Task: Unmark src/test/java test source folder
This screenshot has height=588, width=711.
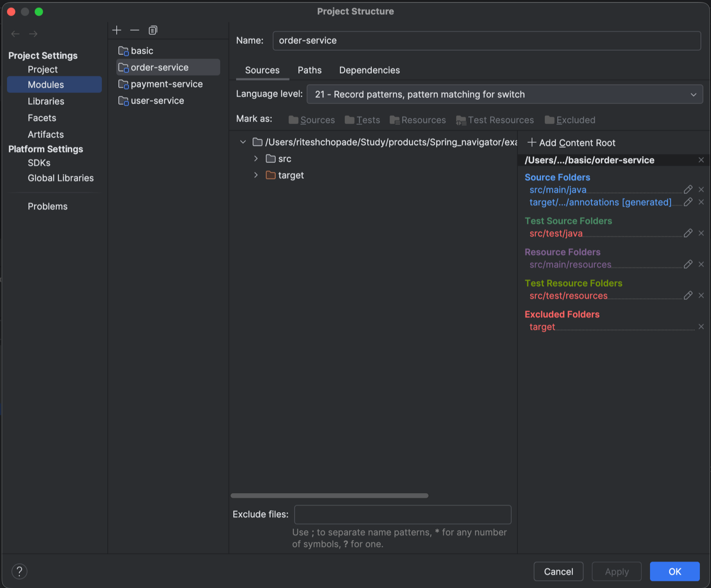Action: click(701, 233)
